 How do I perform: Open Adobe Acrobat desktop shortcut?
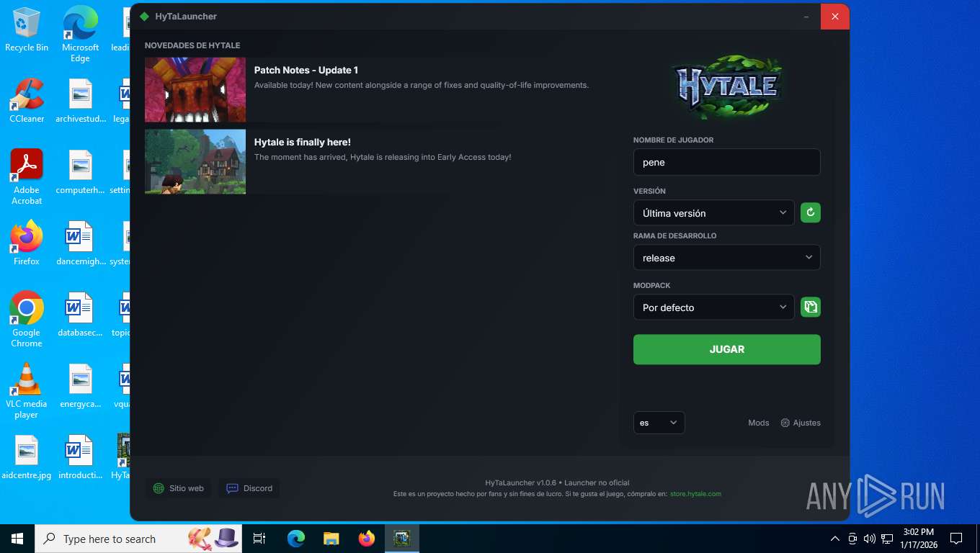tap(27, 177)
